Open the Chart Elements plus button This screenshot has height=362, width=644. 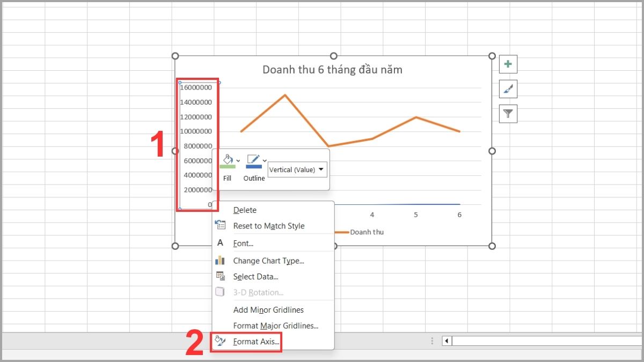[x=508, y=64]
